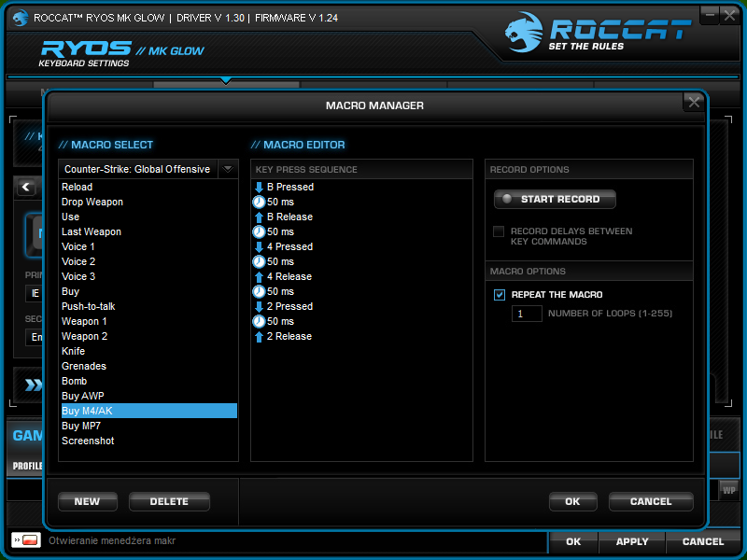747x560 pixels.
Task: Click the B Pressed down-arrow icon
Action: click(x=259, y=188)
